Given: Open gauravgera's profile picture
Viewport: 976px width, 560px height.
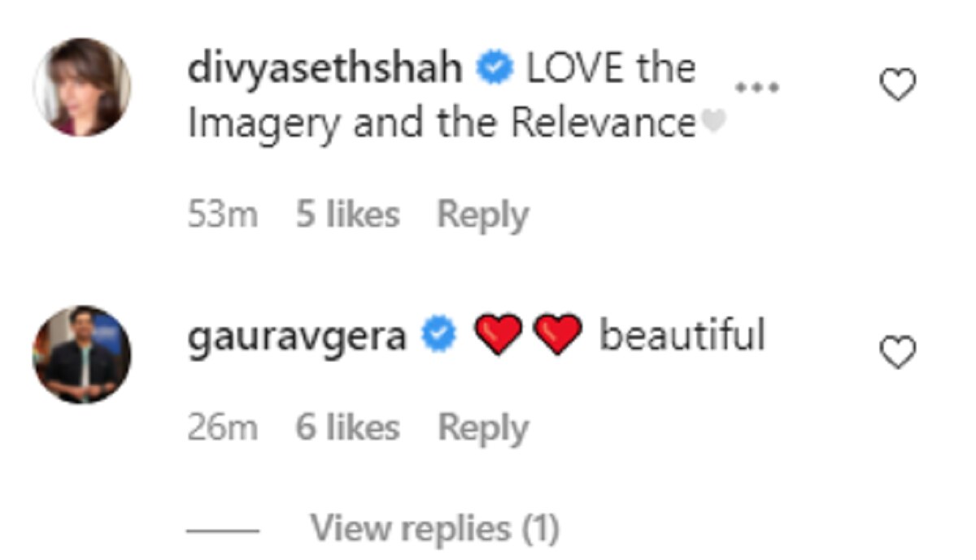Looking at the screenshot, I should click(82, 354).
